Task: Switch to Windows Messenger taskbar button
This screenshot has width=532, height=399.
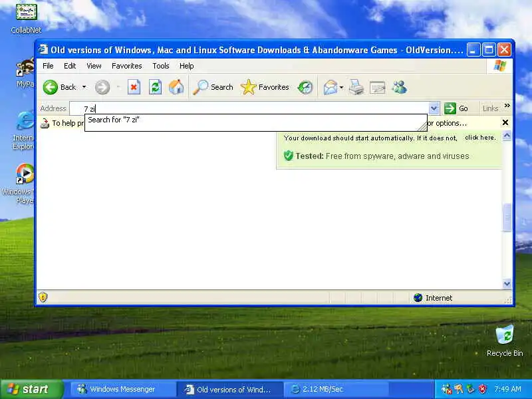Action: [124, 389]
